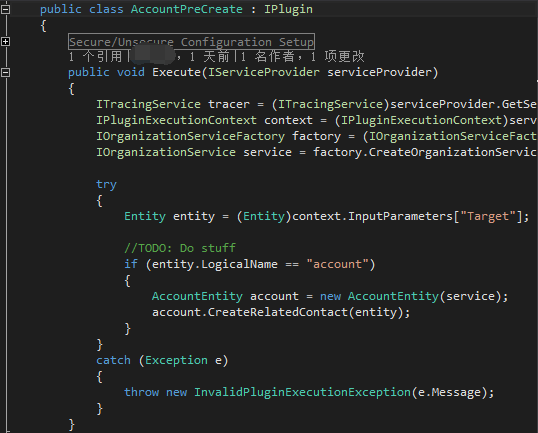Click the 'throw' keyword
538x433 pixels.
click(141, 392)
